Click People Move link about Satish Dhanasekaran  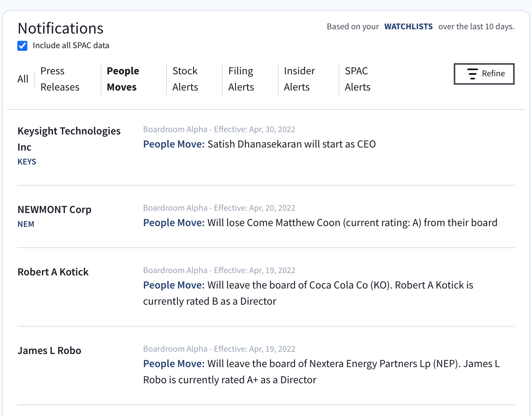[x=174, y=144]
